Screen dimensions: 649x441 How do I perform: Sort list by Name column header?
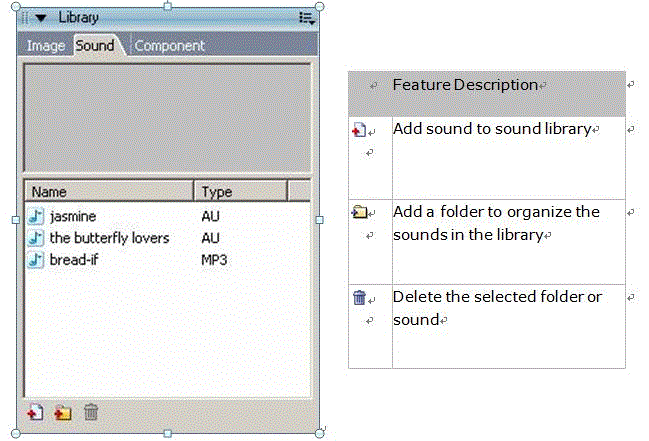(x=109, y=191)
